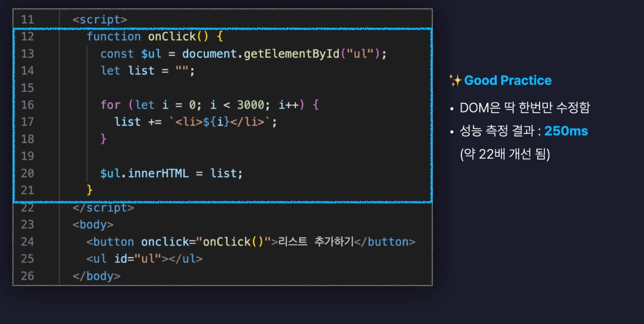Click the pink closing brace on line 18
Screen dimensions: 644x324
tap(104, 139)
